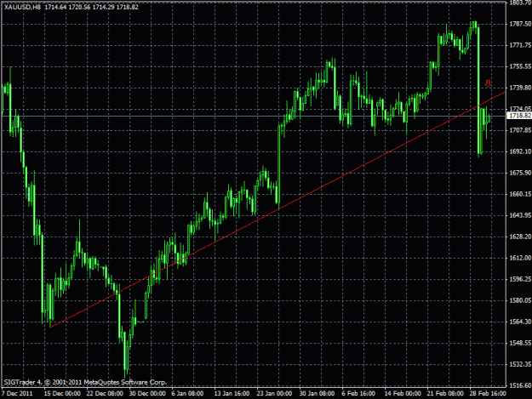Click the 1707.85 price scale label
The width and height of the screenshot is (532, 399).
point(520,130)
